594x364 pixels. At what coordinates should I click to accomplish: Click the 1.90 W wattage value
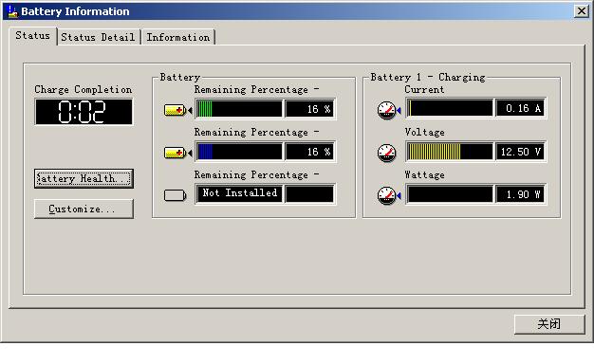coord(521,194)
